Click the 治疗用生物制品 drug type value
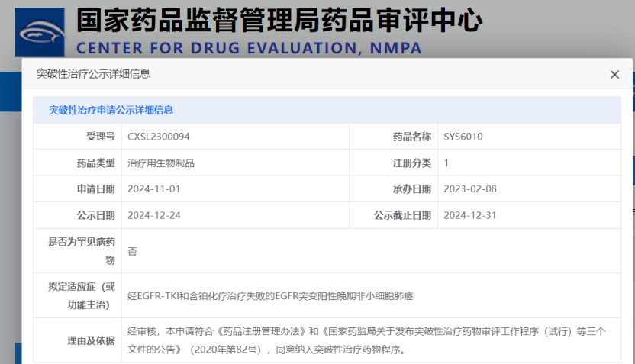The width and height of the screenshot is (635, 364). click(161, 163)
